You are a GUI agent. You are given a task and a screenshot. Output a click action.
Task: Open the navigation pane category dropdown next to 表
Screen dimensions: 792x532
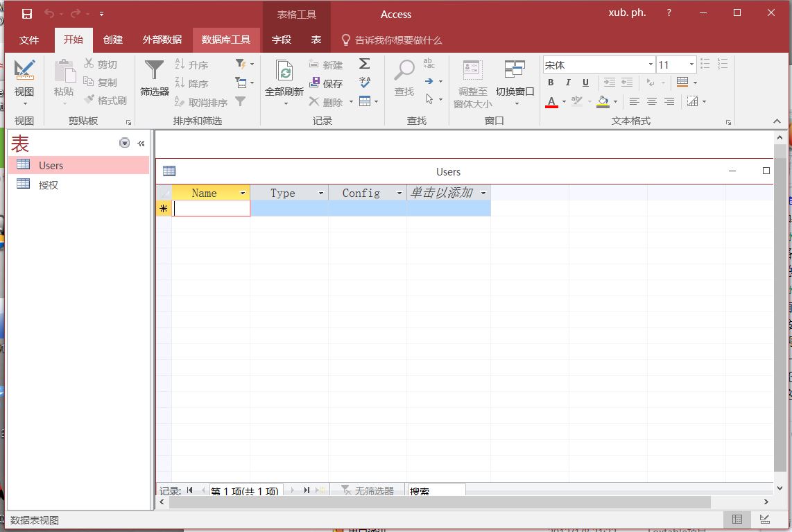[124, 143]
